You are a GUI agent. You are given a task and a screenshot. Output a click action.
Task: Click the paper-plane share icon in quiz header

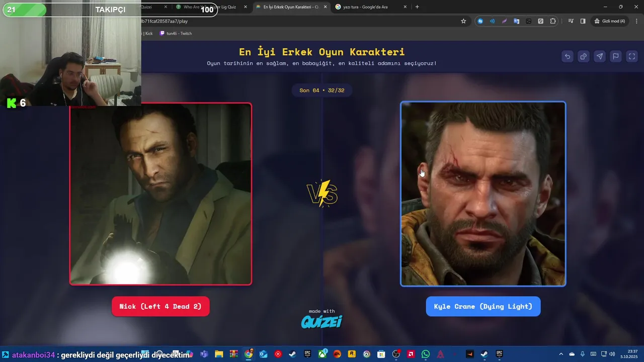tap(600, 56)
